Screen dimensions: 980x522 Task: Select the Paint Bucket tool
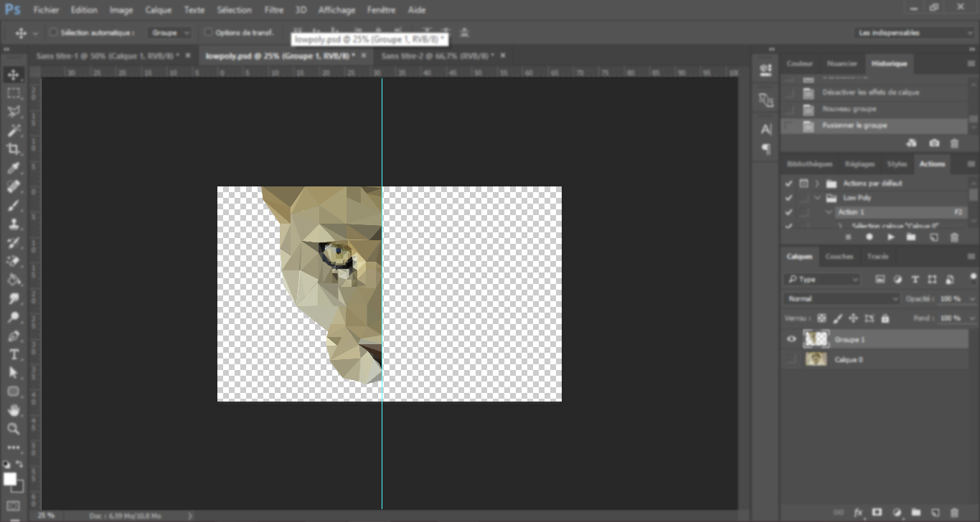coord(14,280)
